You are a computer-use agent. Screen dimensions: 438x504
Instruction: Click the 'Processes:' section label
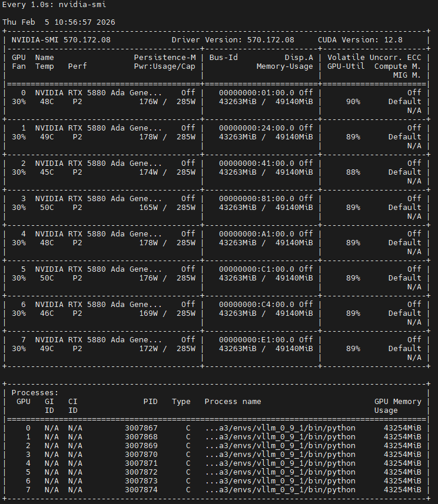coord(35,393)
